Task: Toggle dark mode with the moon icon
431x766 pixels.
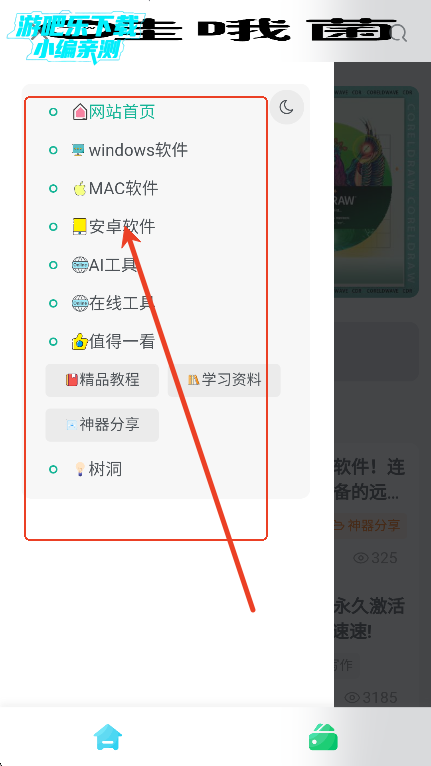Action: point(286,107)
